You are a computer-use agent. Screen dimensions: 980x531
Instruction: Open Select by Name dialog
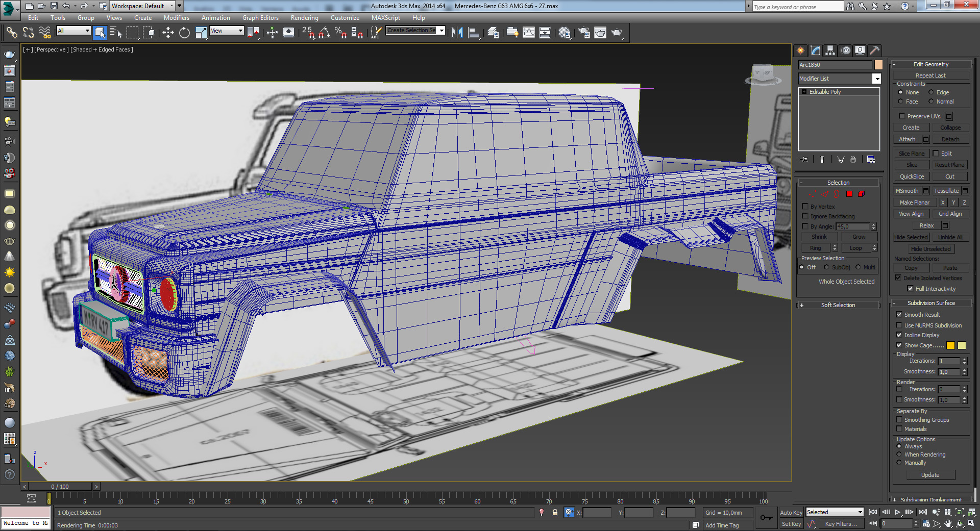[116, 33]
